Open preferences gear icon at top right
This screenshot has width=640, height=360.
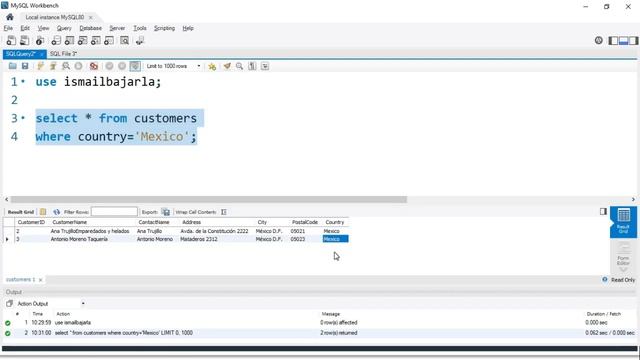point(598,40)
